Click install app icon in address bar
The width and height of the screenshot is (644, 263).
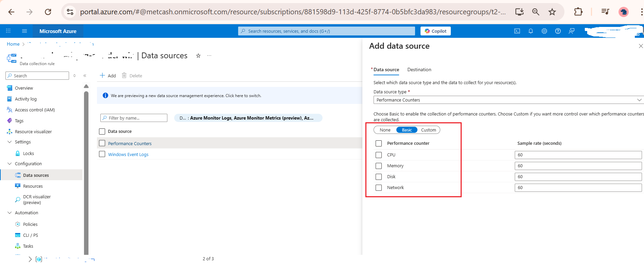pos(519,12)
